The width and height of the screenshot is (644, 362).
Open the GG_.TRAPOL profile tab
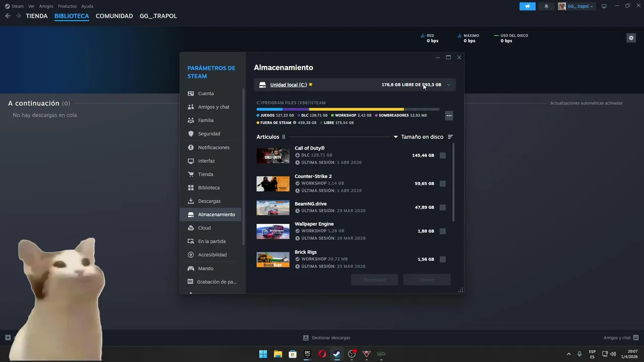point(158,16)
